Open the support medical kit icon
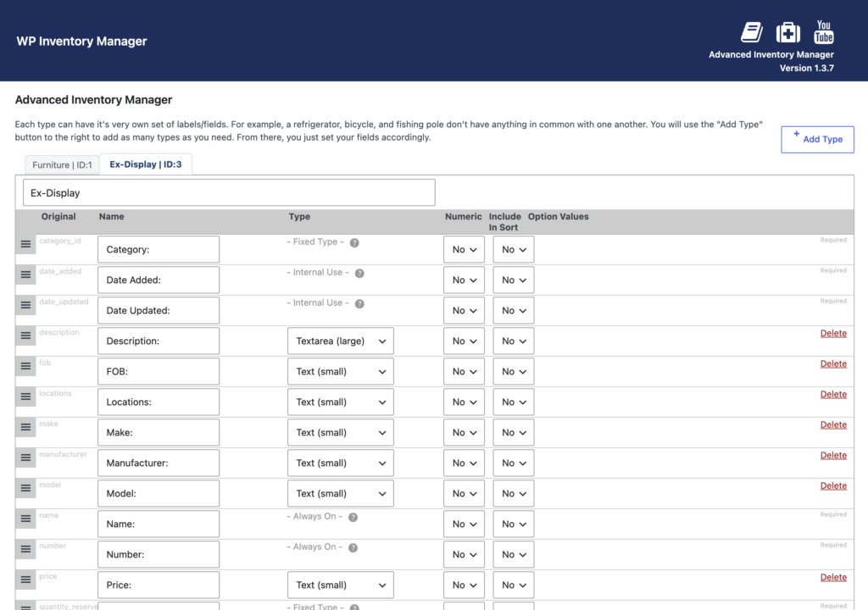 [787, 32]
